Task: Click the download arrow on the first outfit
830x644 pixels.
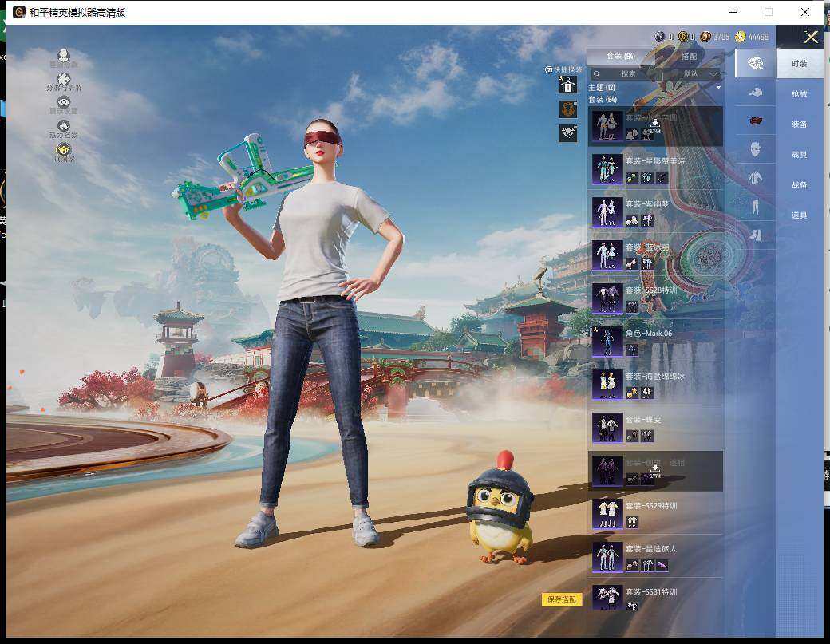Action: [x=654, y=123]
